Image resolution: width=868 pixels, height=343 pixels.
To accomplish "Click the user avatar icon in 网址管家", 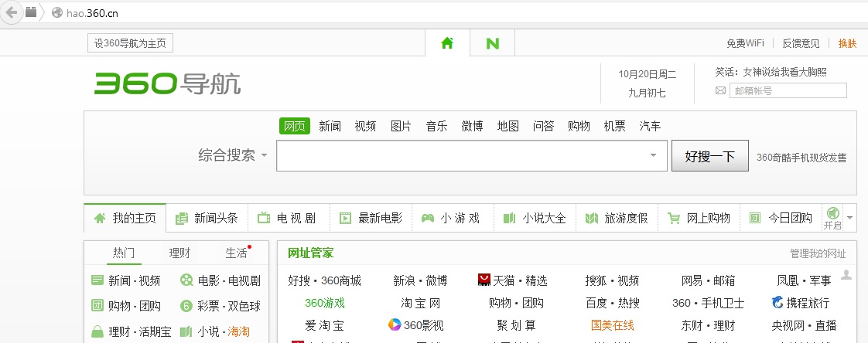I will [x=846, y=274].
